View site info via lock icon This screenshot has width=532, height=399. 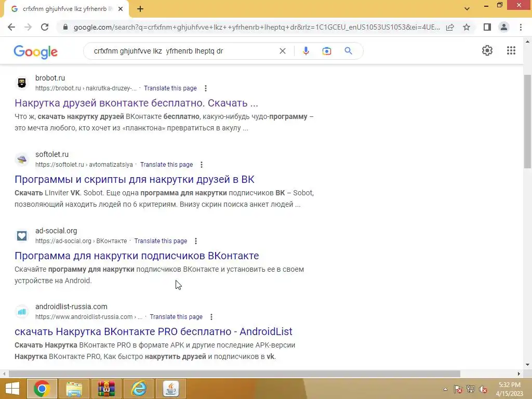[65, 27]
